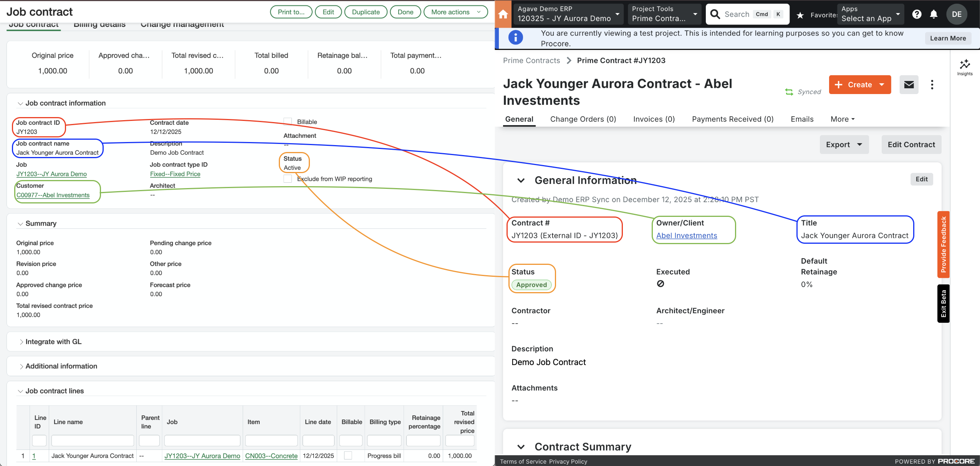The height and width of the screenshot is (466, 980).
Task: Open the notifications bell
Action: coord(934,14)
